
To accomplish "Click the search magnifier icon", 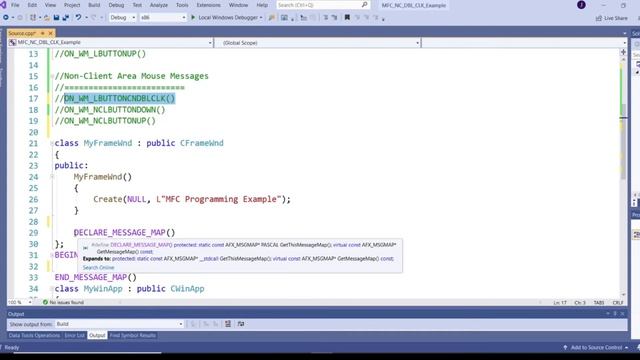I will click(364, 5).
